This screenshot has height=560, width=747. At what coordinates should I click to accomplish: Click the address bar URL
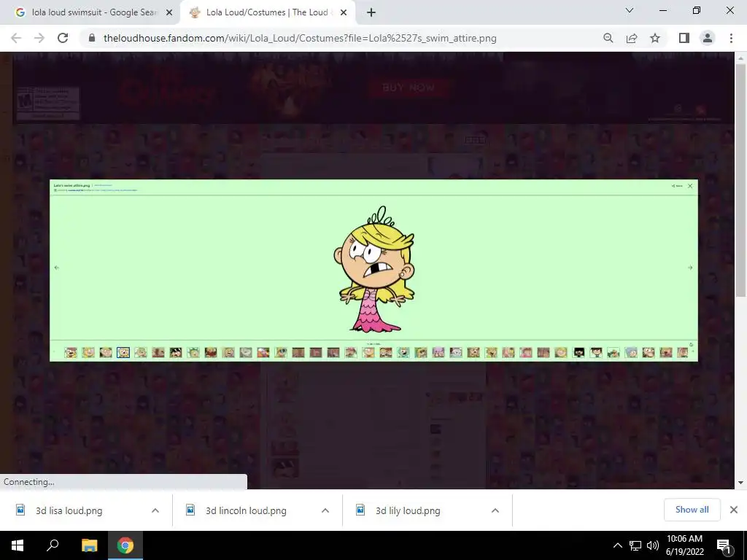point(300,38)
